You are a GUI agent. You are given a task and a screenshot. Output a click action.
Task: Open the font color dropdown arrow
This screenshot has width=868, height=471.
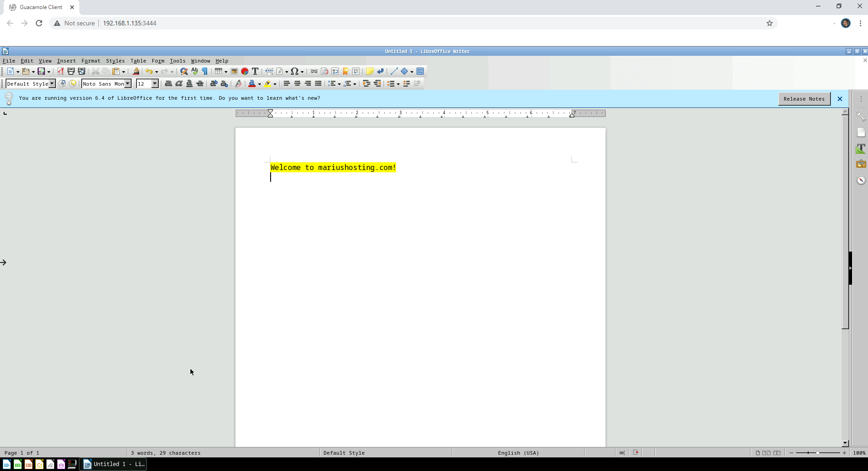(259, 84)
